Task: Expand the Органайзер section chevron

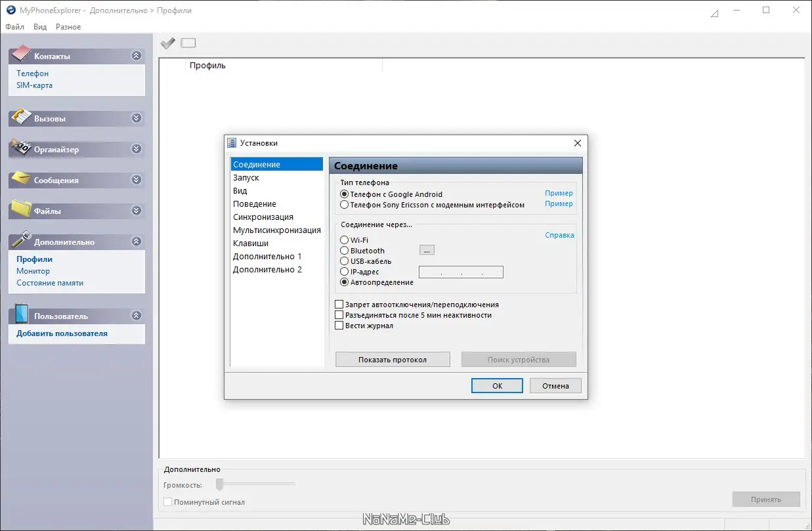Action: point(136,149)
